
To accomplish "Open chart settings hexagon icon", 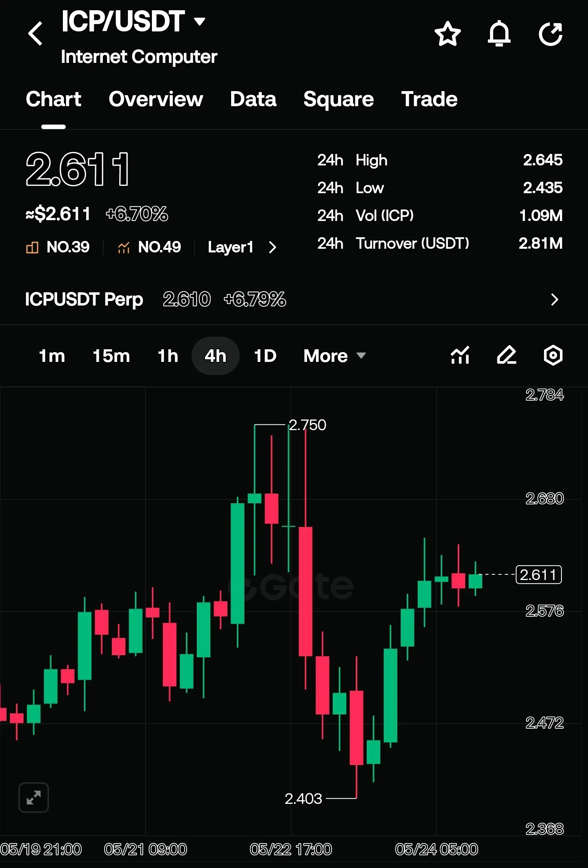I will click(x=553, y=355).
